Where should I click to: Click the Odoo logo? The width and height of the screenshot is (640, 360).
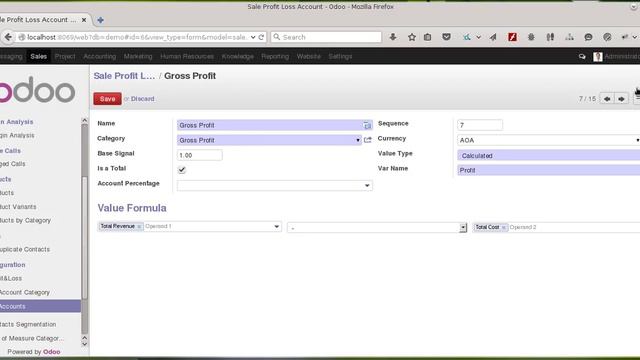click(38, 90)
